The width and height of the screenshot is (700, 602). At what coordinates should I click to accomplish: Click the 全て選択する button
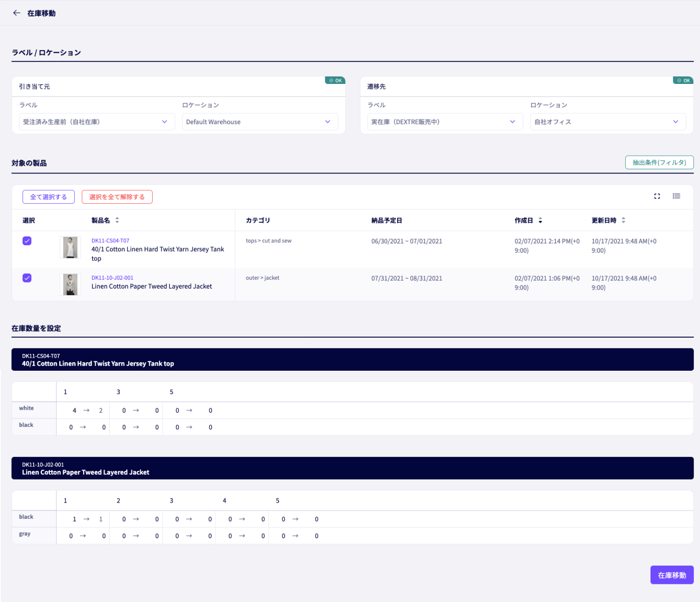click(49, 197)
